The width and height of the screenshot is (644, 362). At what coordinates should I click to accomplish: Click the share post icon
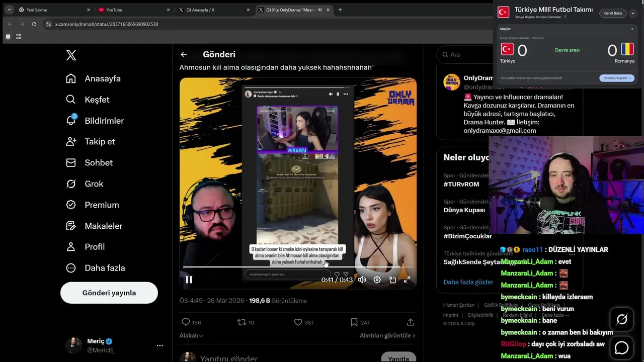pyautogui.click(x=411, y=322)
